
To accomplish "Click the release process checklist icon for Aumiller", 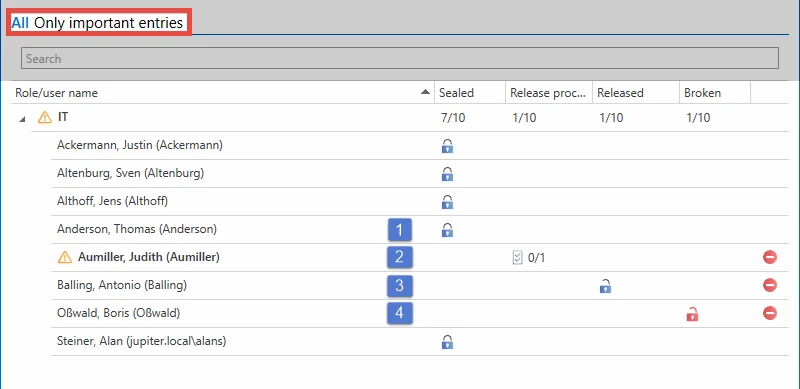I will (x=517, y=258).
